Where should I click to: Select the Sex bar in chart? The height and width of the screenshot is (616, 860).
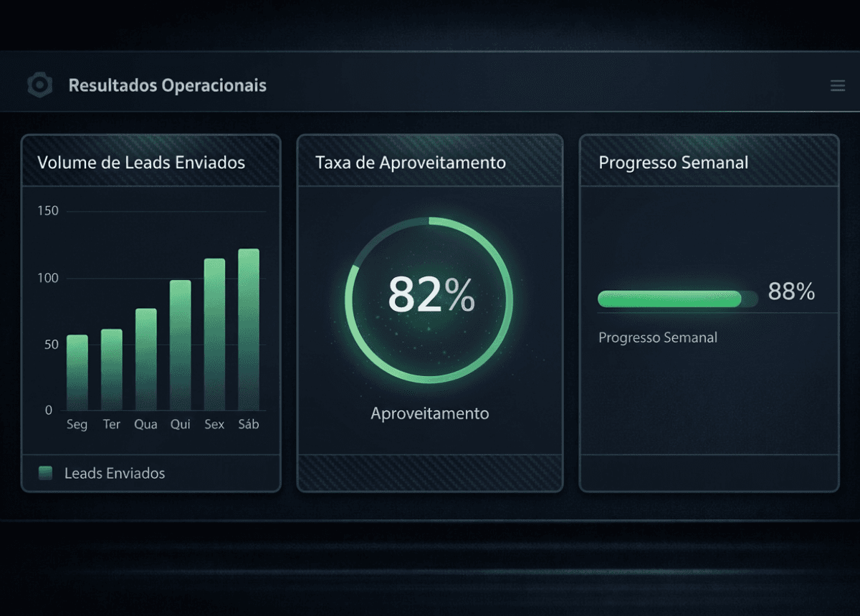pyautogui.click(x=214, y=334)
